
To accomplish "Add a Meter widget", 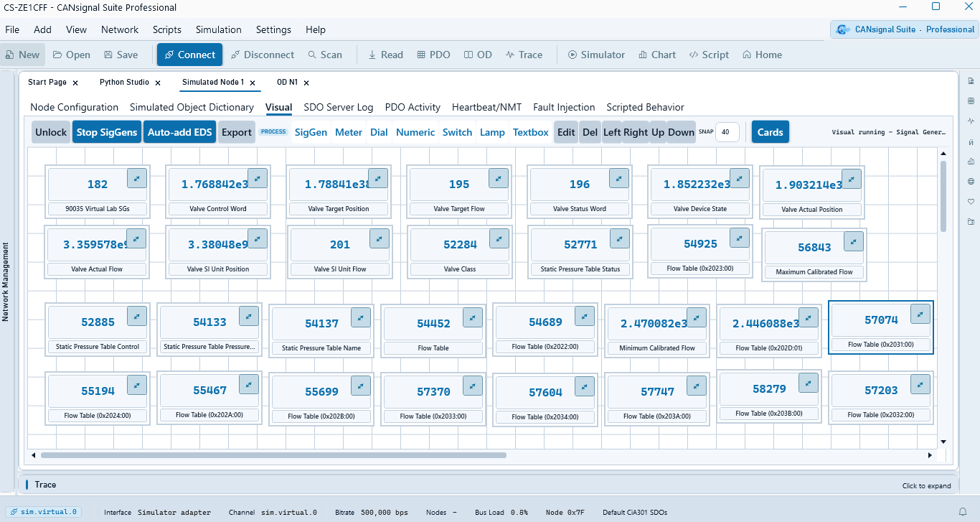I will 349,132.
